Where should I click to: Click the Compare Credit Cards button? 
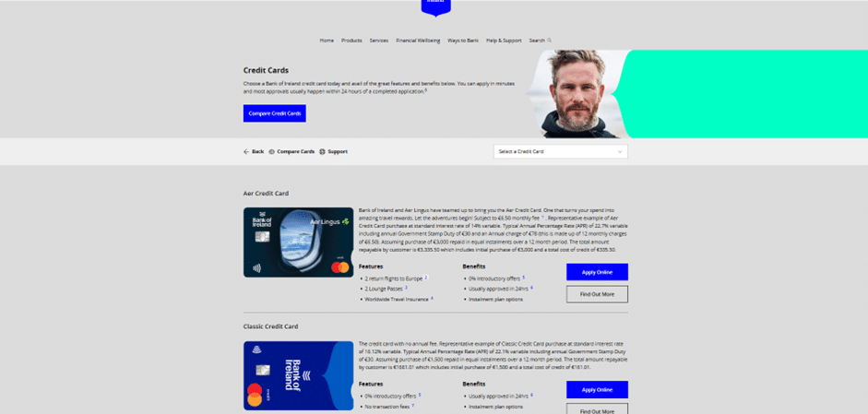[275, 113]
